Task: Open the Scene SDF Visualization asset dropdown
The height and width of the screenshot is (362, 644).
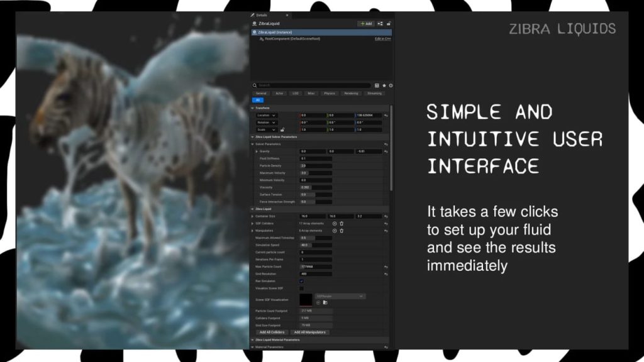Action: [x=340, y=297]
